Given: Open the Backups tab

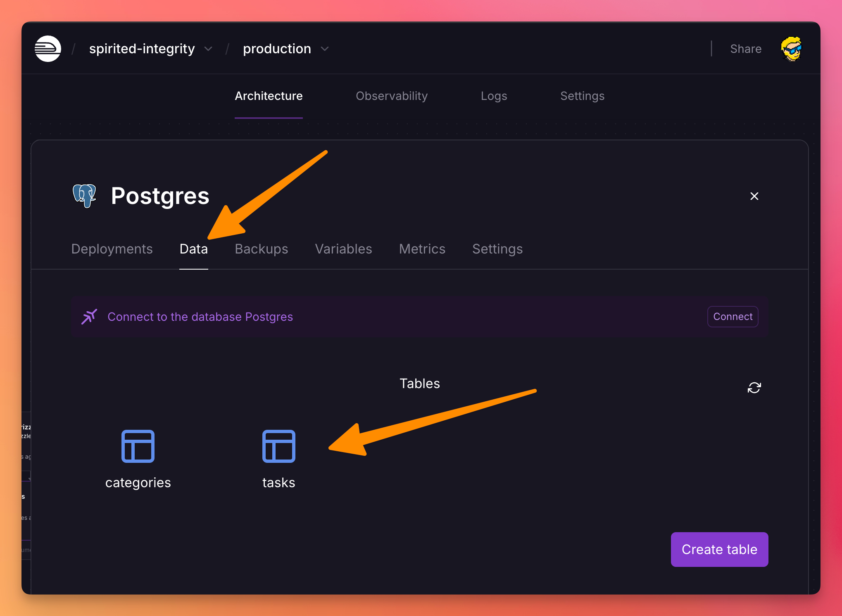Looking at the screenshot, I should (261, 249).
